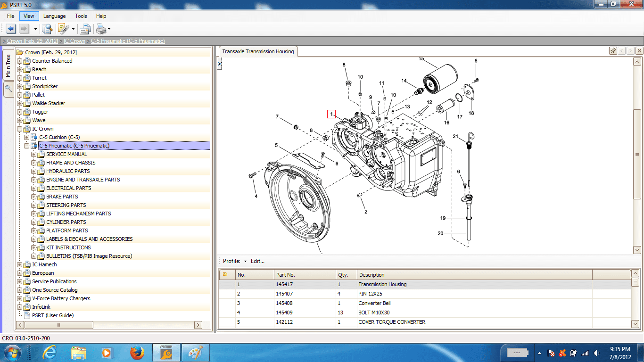Open the Profile dropdown arrow

[x=245, y=261]
